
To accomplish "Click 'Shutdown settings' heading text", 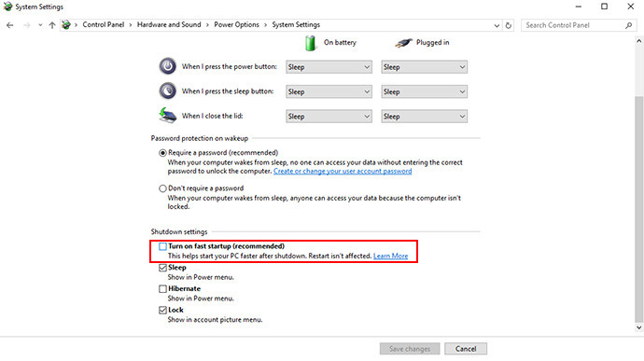I will (x=179, y=231).
